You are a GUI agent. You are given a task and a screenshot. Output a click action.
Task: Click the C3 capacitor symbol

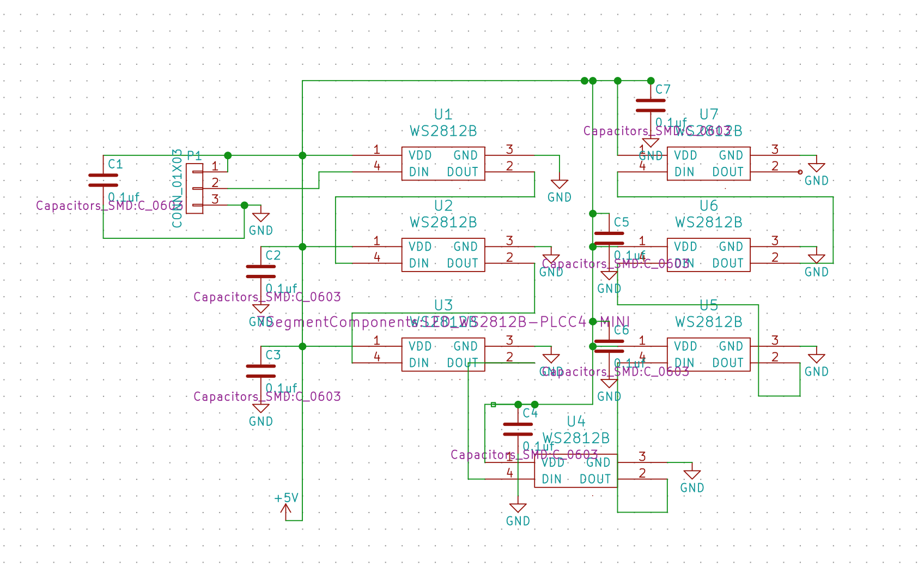261,371
